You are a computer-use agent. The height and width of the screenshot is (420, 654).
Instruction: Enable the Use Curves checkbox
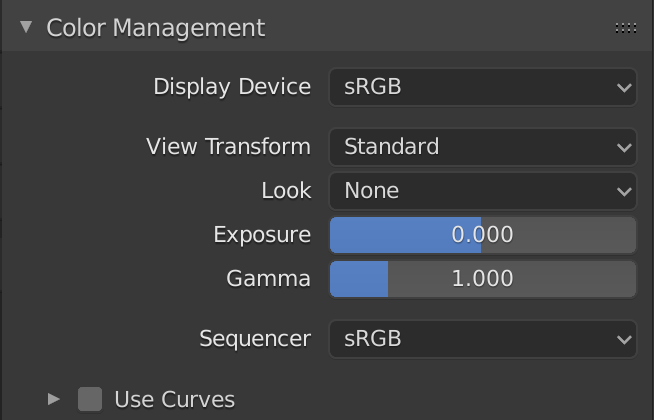click(x=90, y=400)
